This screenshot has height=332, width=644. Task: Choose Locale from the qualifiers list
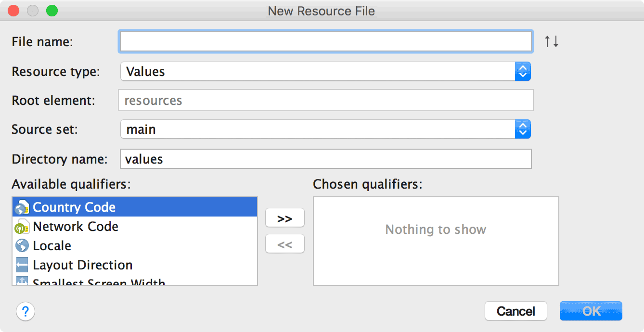52,246
